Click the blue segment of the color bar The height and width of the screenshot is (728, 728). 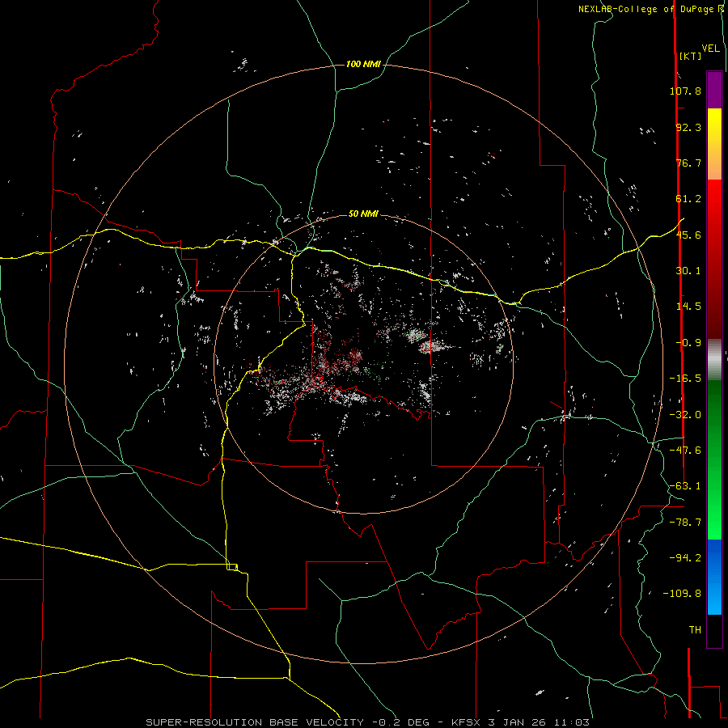[714, 577]
